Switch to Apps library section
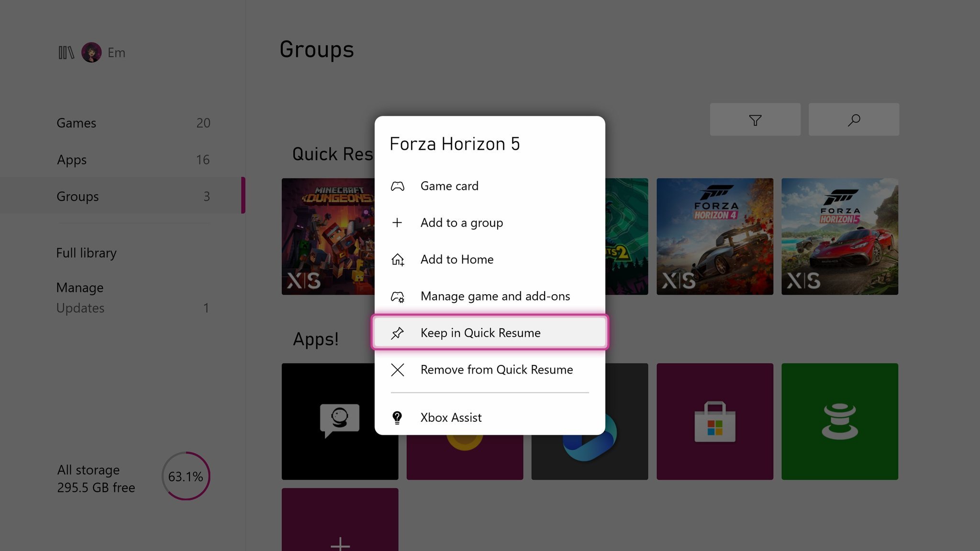 [x=72, y=160]
